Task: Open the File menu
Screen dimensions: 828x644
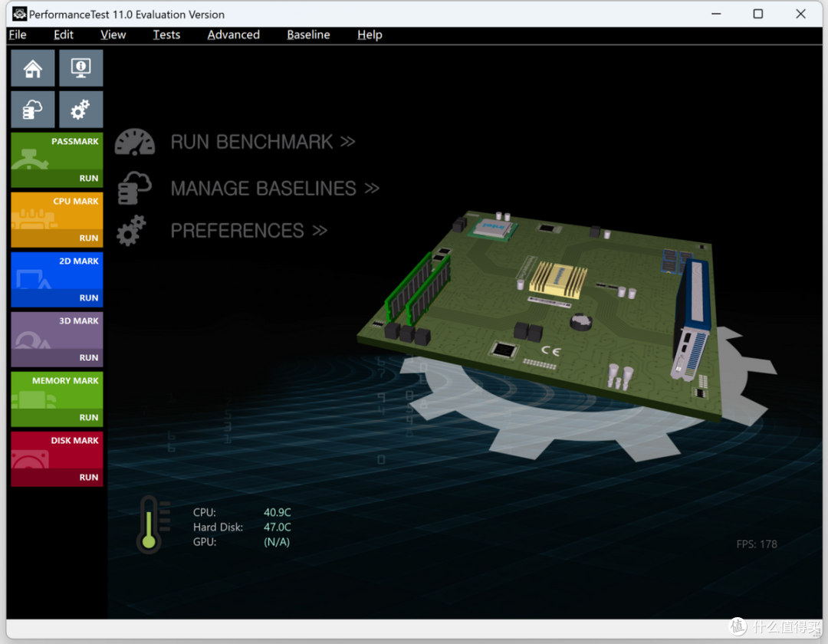Action: click(18, 34)
